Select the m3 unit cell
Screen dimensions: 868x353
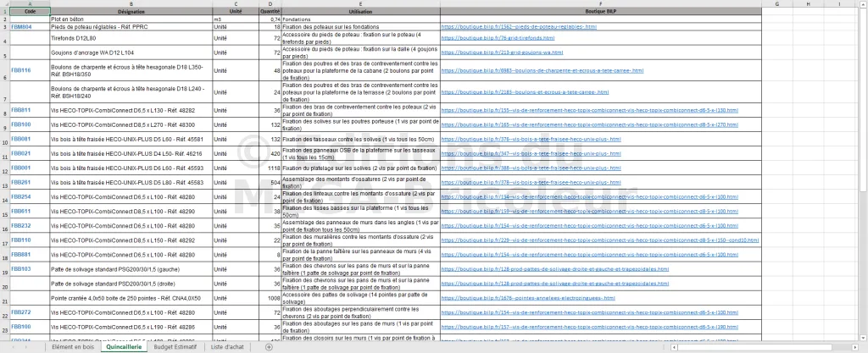click(x=236, y=19)
